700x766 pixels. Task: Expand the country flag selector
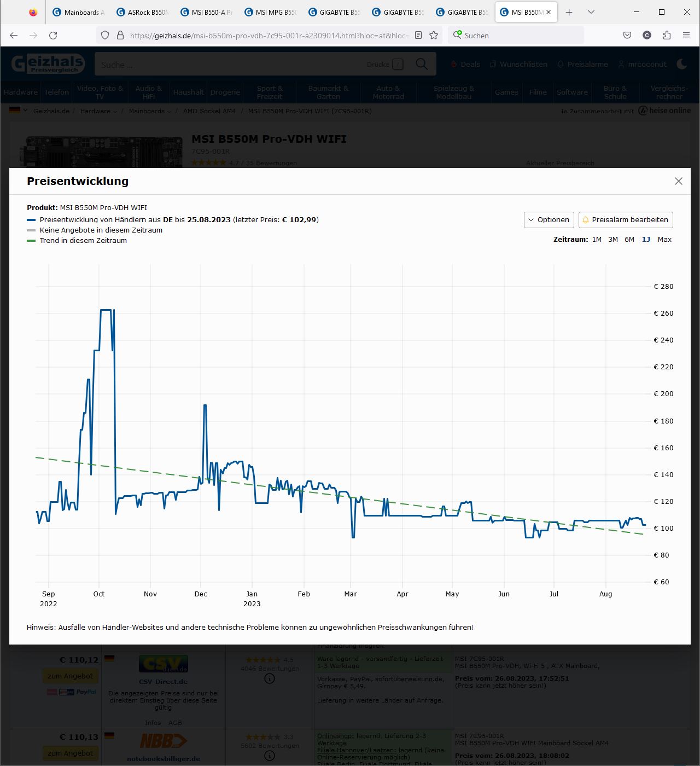[18, 110]
